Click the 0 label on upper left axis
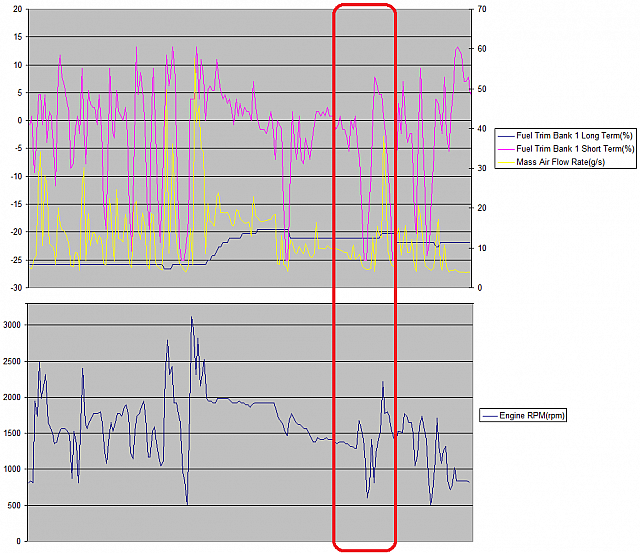 pyautogui.click(x=20, y=120)
